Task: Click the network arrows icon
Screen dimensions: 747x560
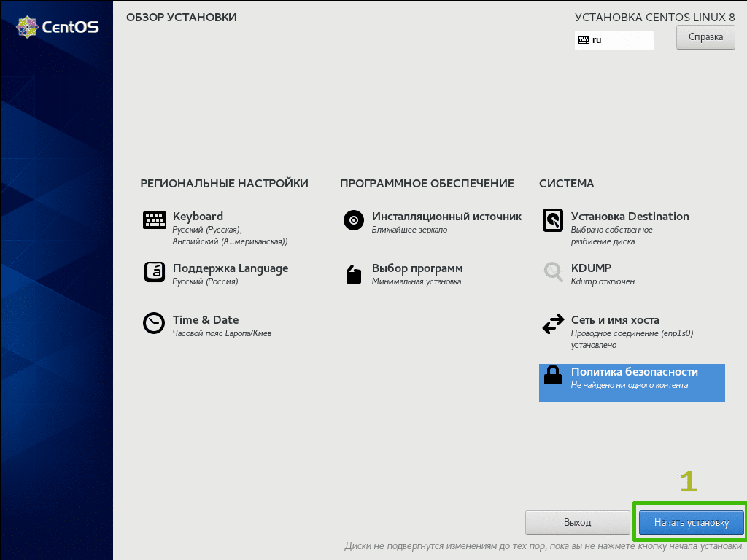Action: [x=553, y=324]
